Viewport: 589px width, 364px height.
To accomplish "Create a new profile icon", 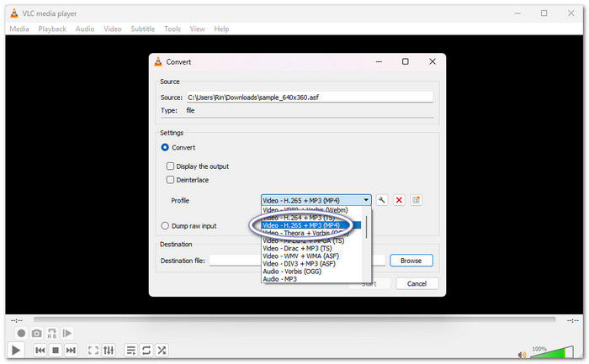I will pyautogui.click(x=417, y=200).
